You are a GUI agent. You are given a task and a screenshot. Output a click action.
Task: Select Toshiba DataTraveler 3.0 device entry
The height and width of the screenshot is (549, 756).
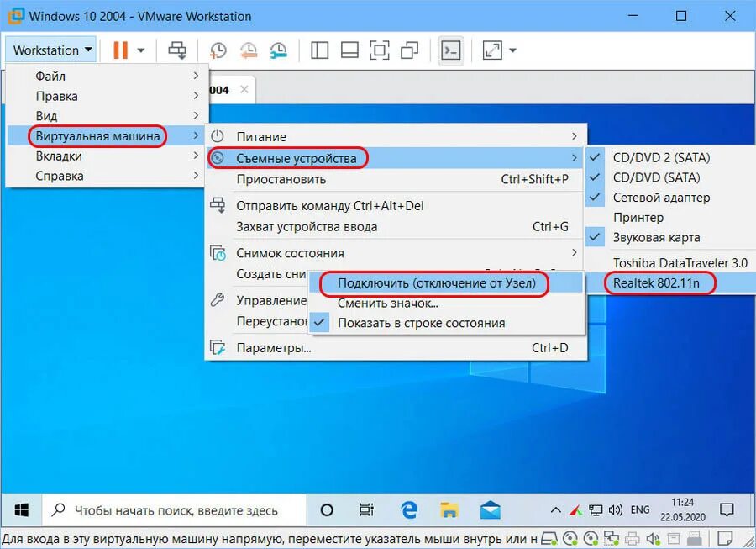(670, 263)
